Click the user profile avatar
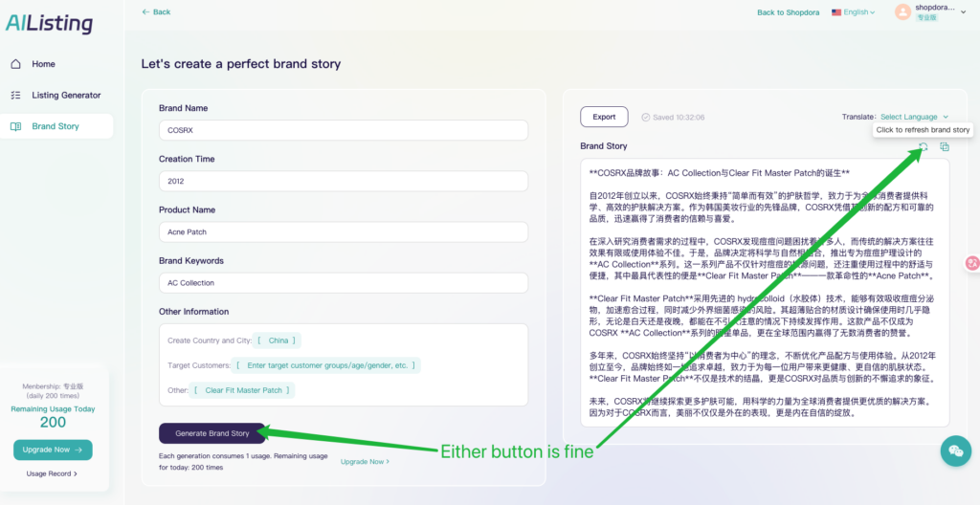The height and width of the screenshot is (505, 980). tap(902, 11)
